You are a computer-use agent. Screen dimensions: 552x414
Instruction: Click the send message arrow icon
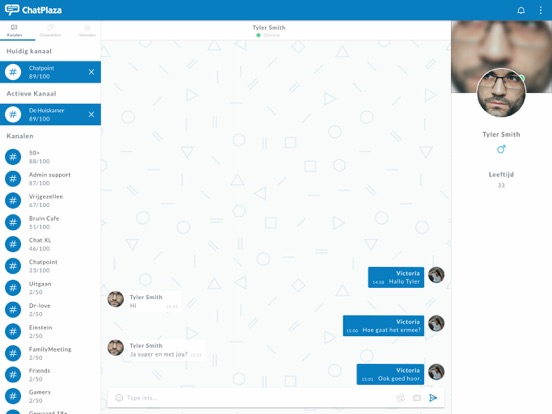tap(433, 398)
